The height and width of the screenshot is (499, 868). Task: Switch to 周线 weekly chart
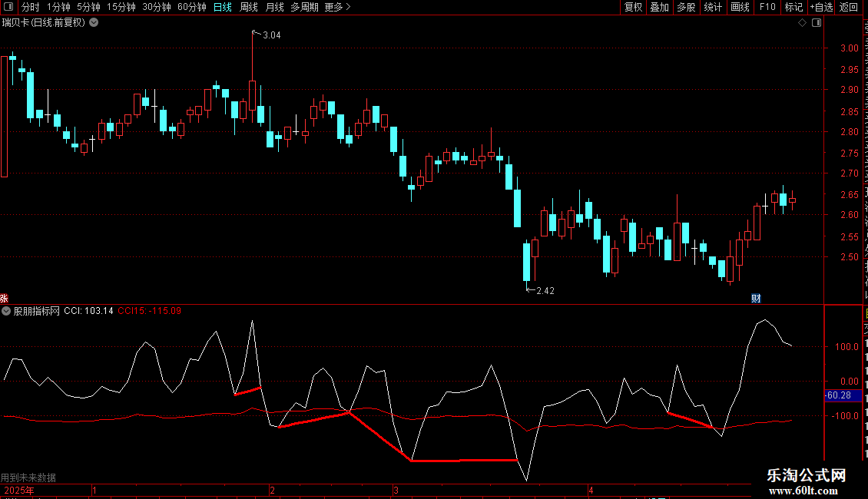pos(249,7)
